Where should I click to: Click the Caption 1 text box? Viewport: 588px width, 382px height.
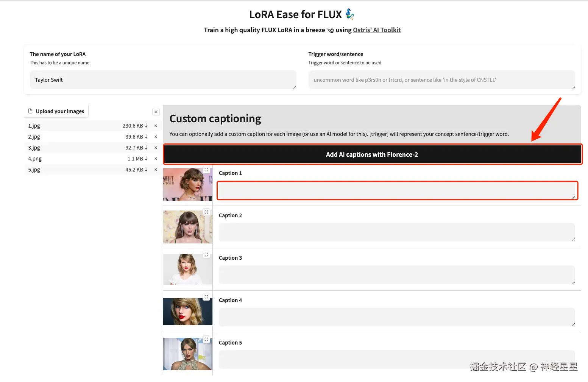[397, 190]
